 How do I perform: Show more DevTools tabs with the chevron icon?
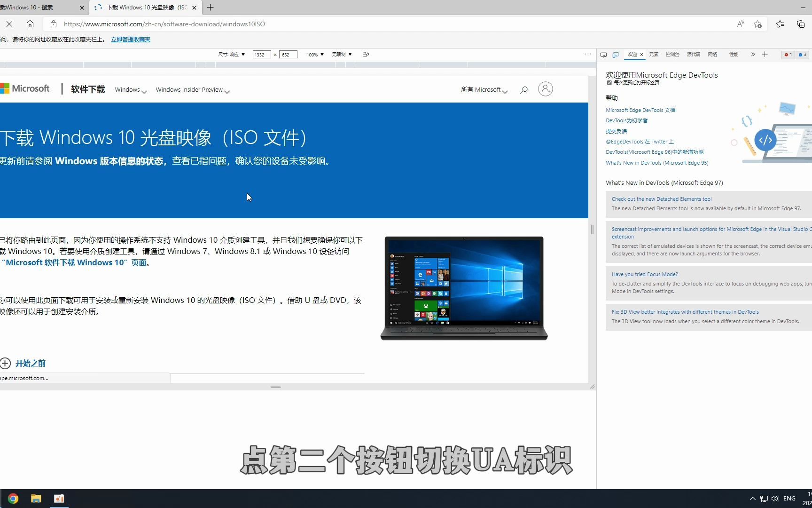(x=753, y=55)
